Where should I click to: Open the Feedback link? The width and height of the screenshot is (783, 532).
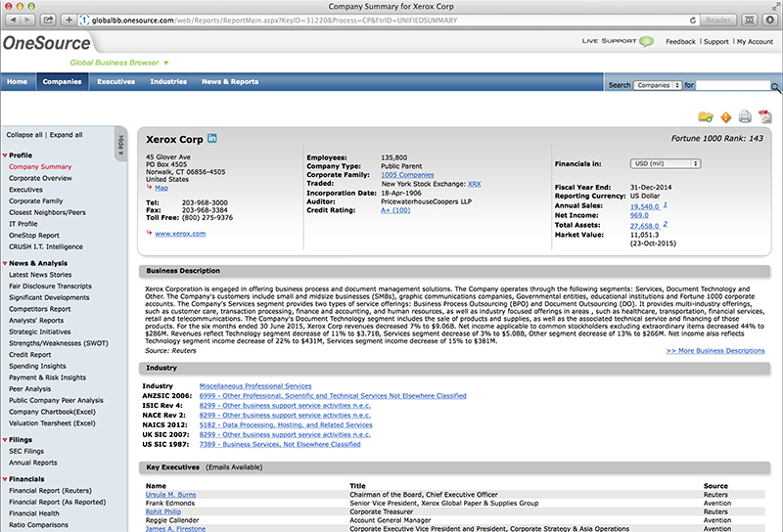[680, 42]
